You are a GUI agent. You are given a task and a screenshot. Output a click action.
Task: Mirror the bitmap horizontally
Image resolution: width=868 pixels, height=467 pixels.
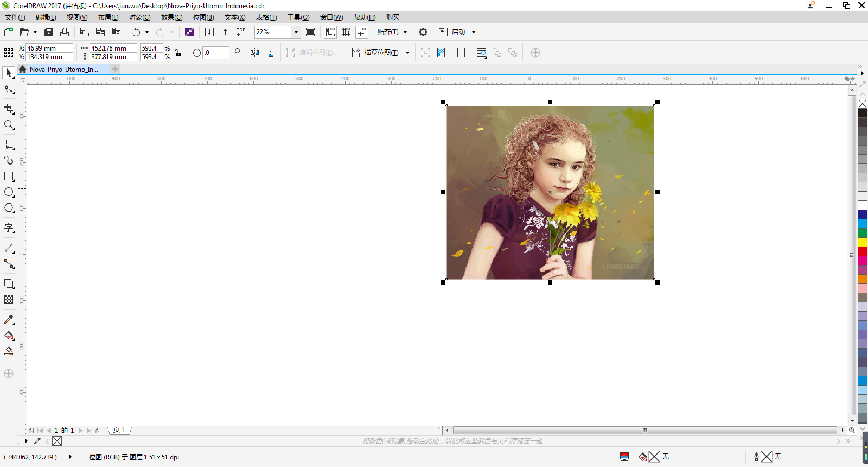pyautogui.click(x=255, y=53)
